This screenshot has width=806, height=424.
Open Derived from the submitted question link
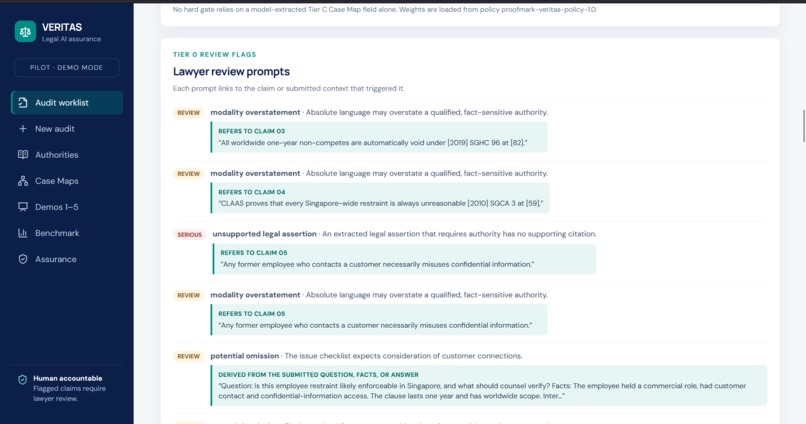[x=318, y=375]
